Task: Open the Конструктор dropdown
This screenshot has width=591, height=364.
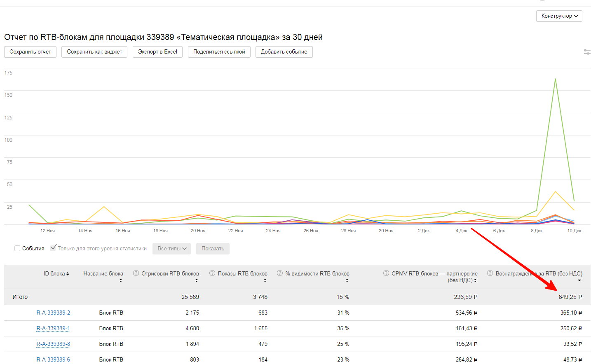Action: 559,16
